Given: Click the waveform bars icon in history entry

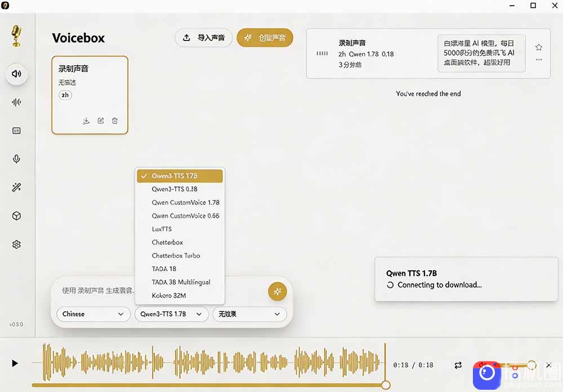Looking at the screenshot, I should point(322,54).
